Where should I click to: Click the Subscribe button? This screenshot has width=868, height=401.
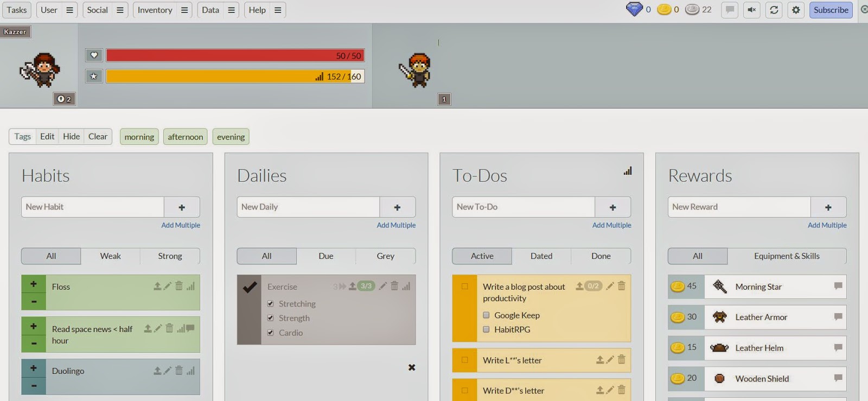point(831,10)
